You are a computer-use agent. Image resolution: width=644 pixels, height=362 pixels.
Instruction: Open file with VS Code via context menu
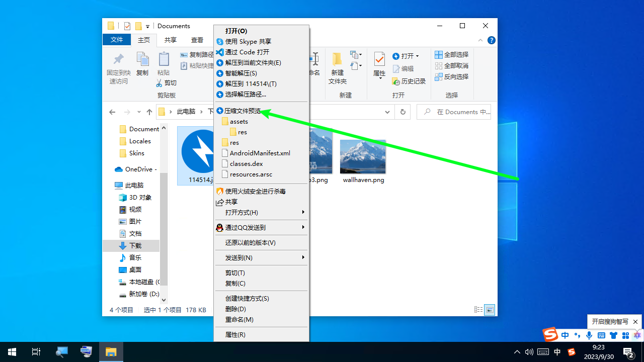pyautogui.click(x=247, y=52)
